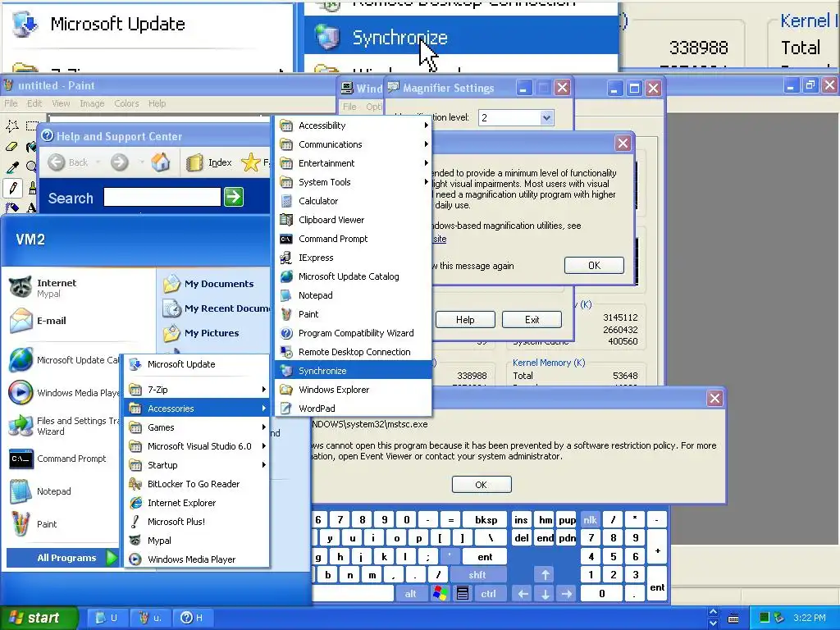
Task: Open E-mail from Start menu
Action: coord(80,321)
